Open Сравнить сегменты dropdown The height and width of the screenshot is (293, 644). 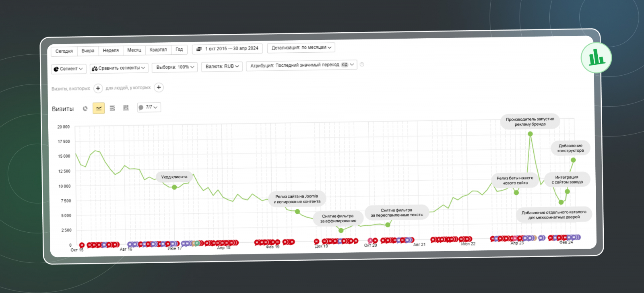(x=119, y=68)
